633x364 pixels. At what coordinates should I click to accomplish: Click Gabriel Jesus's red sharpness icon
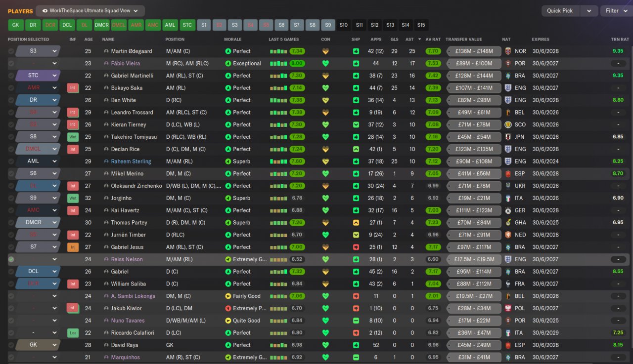point(356,247)
